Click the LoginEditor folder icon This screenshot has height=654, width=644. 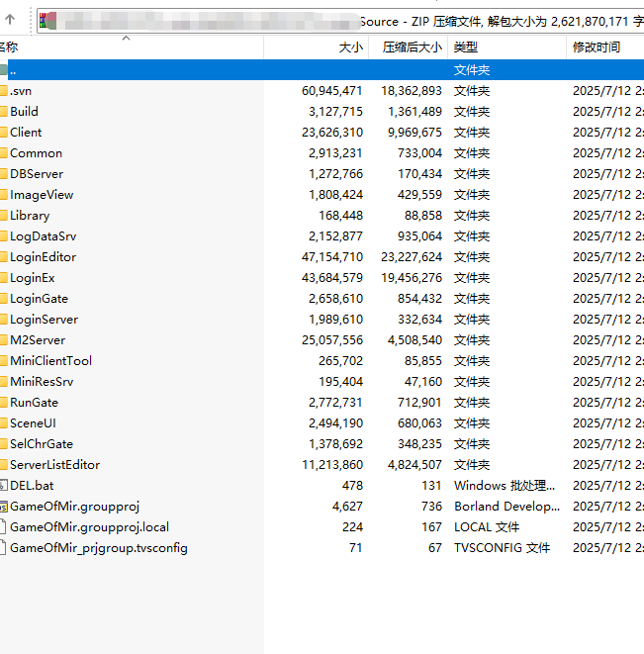(4, 257)
